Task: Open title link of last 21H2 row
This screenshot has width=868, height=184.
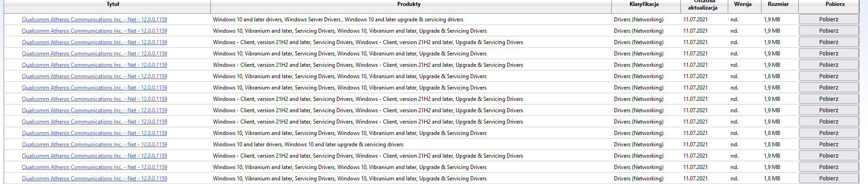Action: (x=94, y=156)
